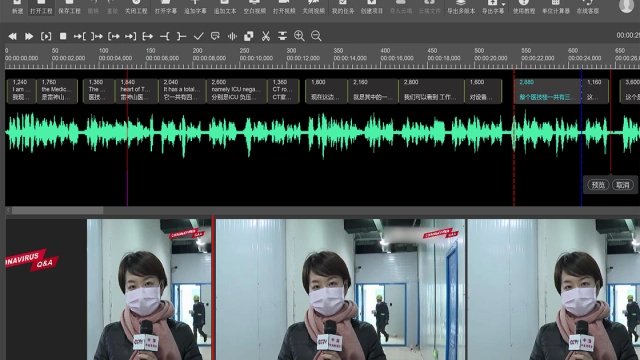640x360 pixels.
Task: Select the subtitle block starting 'namely ICU nega'
Action: tap(237, 91)
